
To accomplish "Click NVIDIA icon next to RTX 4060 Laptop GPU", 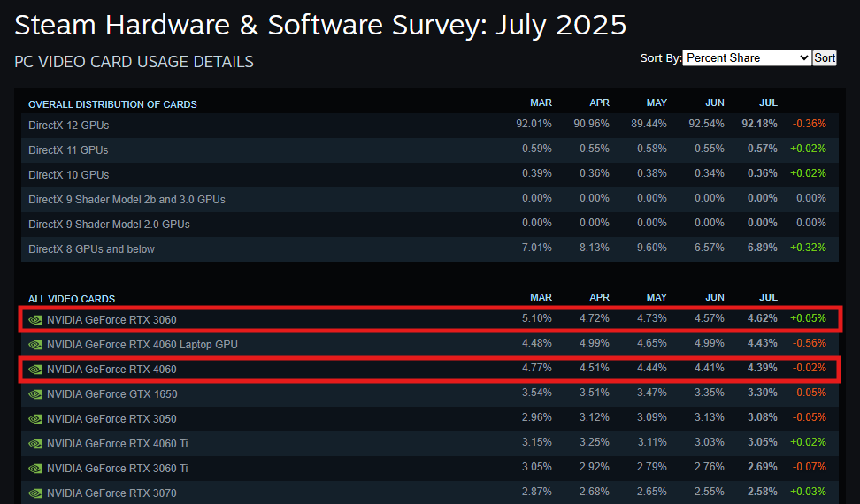I will [x=35, y=345].
